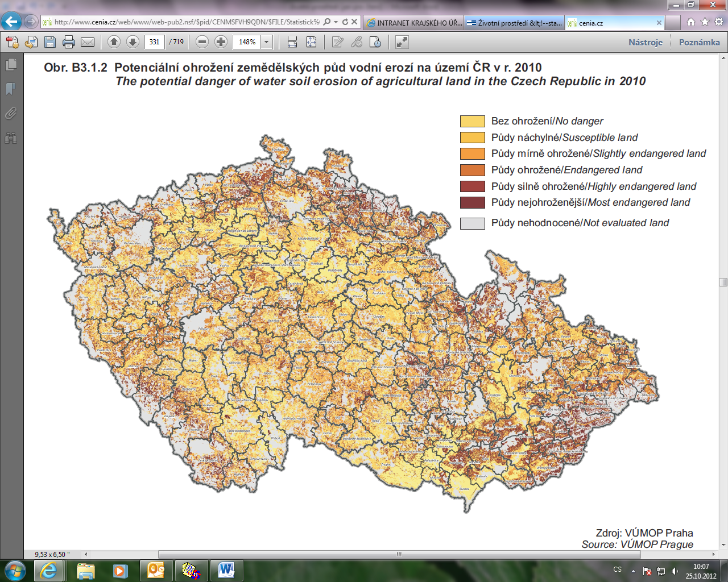The height and width of the screenshot is (582, 728).
Task: Show hidden tray icons arrow
Action: [633, 571]
